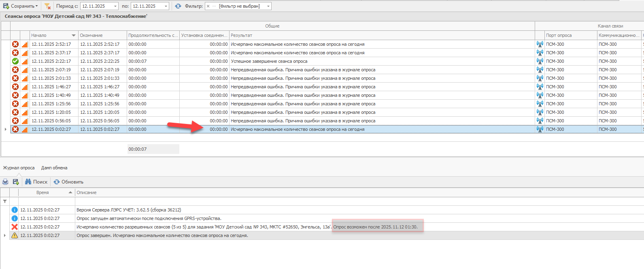Click the refresh icon next to Фильтр
Viewport: 644px width, 269px height.
coord(178,6)
